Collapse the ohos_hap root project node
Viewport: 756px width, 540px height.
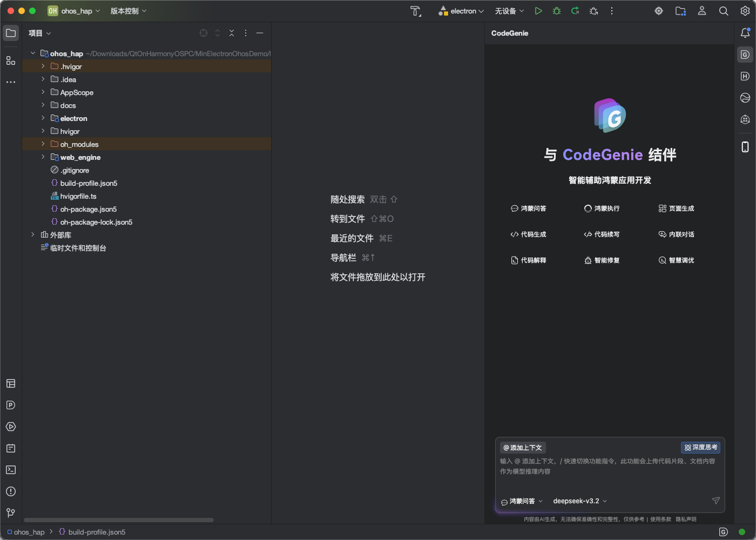click(33, 53)
